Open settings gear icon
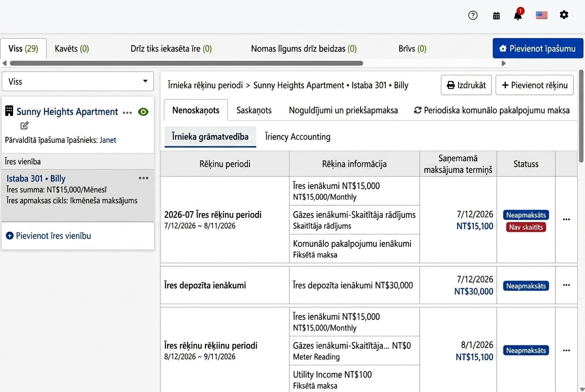The image size is (585, 392). [x=564, y=15]
